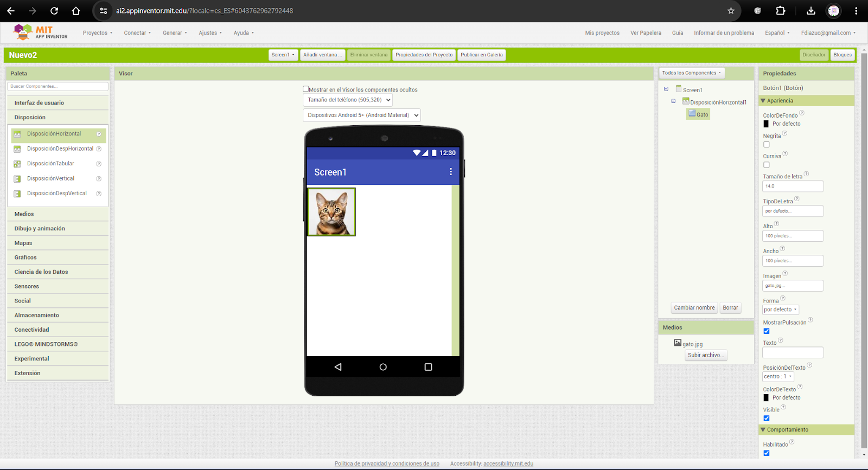Click the Texto property input field
Viewport: 868px width, 470px height.
tap(793, 352)
